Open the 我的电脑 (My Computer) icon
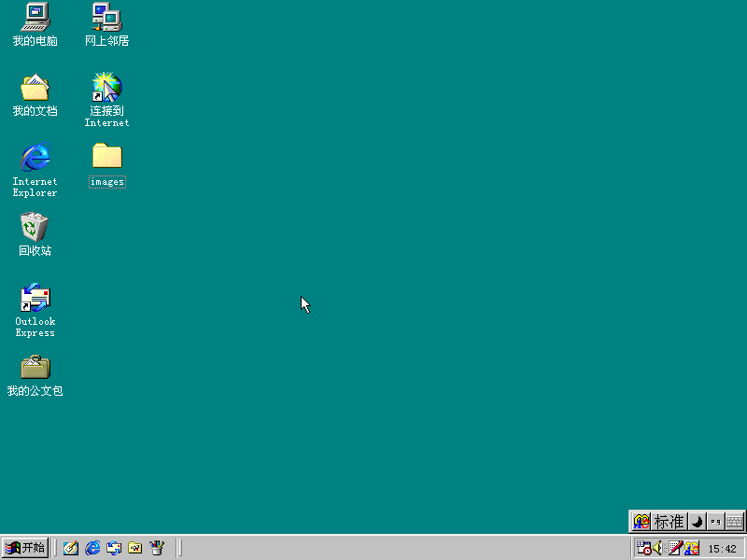The image size is (747, 560). pos(35,23)
